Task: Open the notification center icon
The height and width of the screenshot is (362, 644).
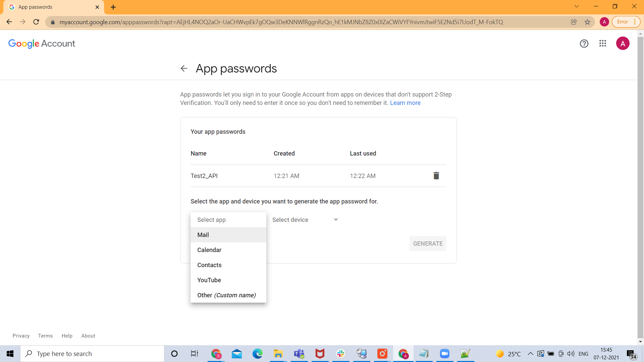Action: [631, 354]
